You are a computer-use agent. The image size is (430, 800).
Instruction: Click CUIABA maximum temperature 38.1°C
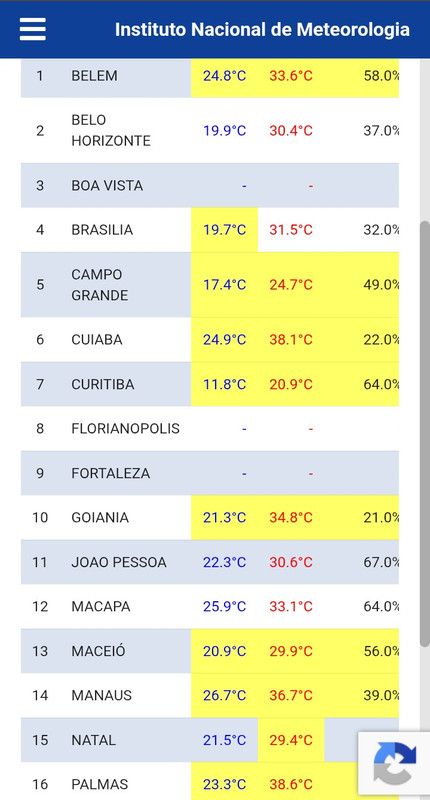click(291, 340)
